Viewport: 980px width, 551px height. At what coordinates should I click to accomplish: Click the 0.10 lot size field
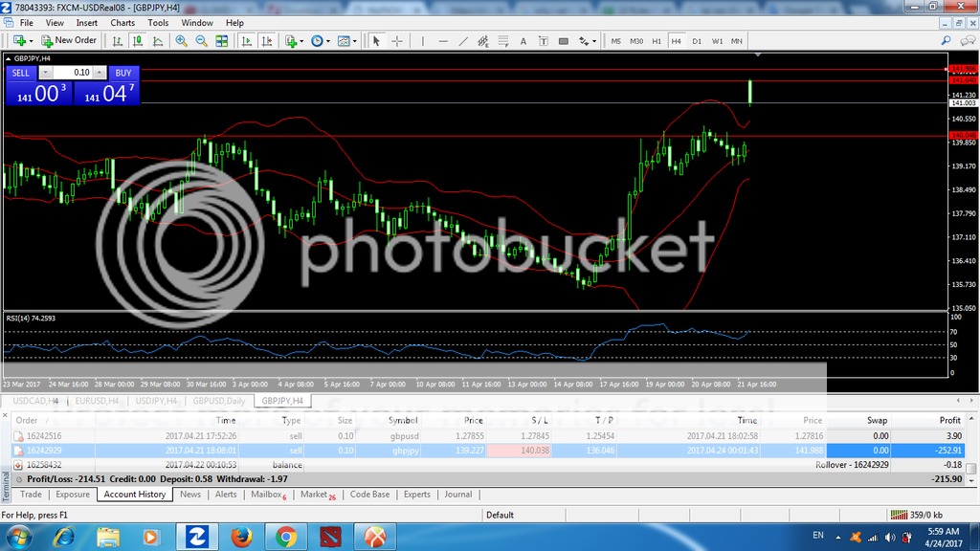point(73,73)
